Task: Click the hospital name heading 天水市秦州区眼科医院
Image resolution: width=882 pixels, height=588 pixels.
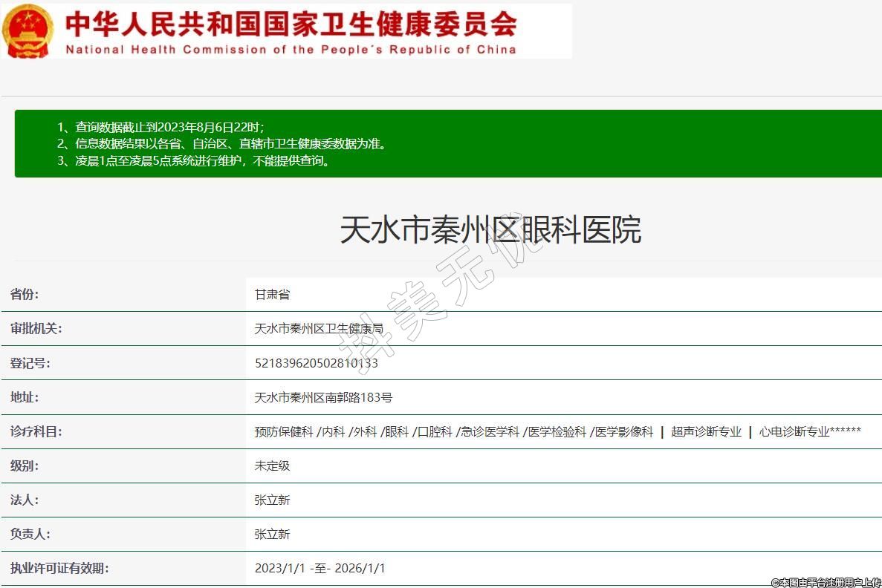Action: coord(490,230)
